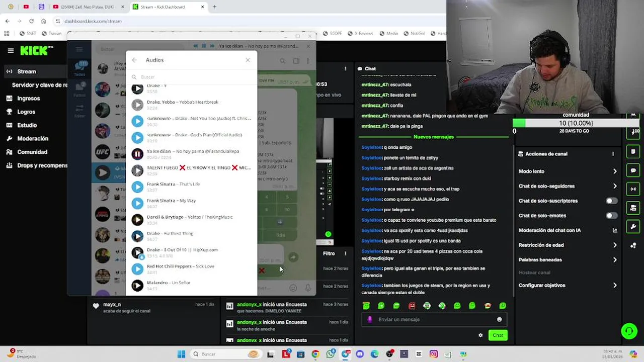Viewport: 644px width, 362px height.
Task: Play Darell & Brytiago – Veltas
Action: point(137,220)
